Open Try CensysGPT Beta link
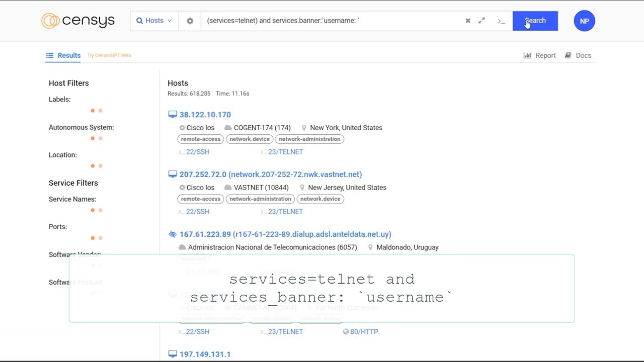The height and width of the screenshot is (362, 644). [109, 55]
